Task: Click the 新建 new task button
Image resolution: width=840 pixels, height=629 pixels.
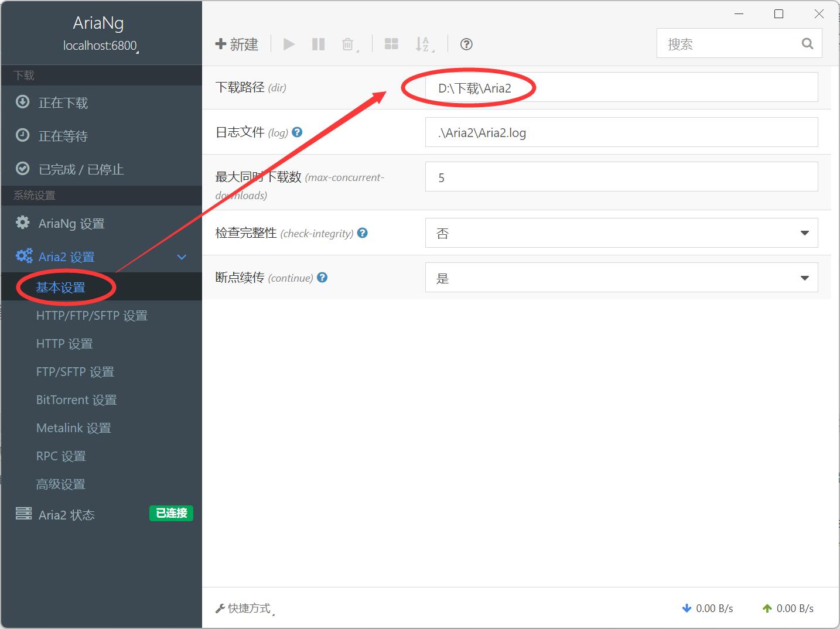Action: click(237, 45)
